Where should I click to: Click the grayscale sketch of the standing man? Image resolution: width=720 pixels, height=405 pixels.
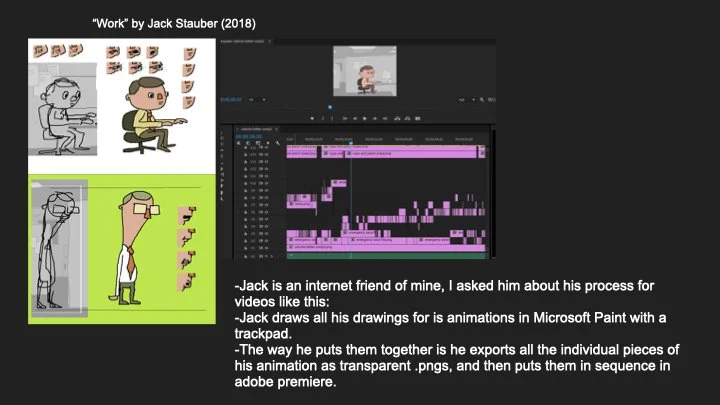(x=59, y=248)
